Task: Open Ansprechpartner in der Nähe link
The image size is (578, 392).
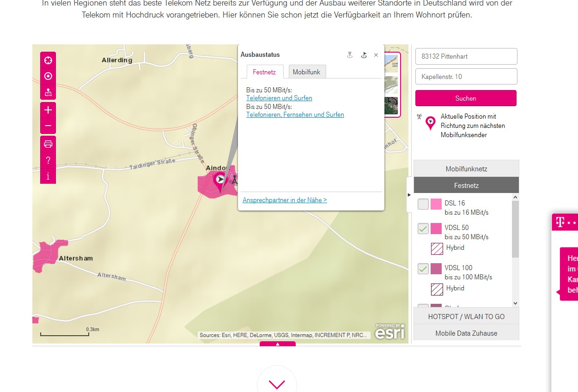Action: pyautogui.click(x=285, y=200)
